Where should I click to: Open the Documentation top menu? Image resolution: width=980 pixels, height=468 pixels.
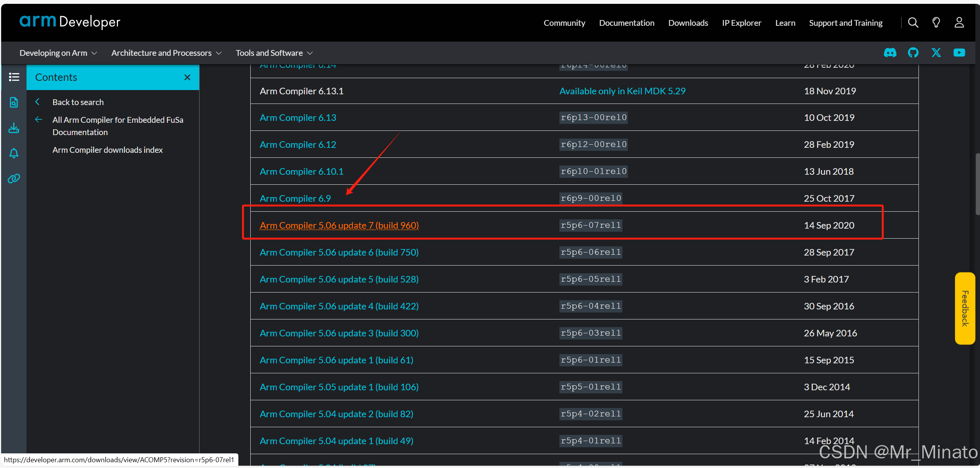[626, 23]
